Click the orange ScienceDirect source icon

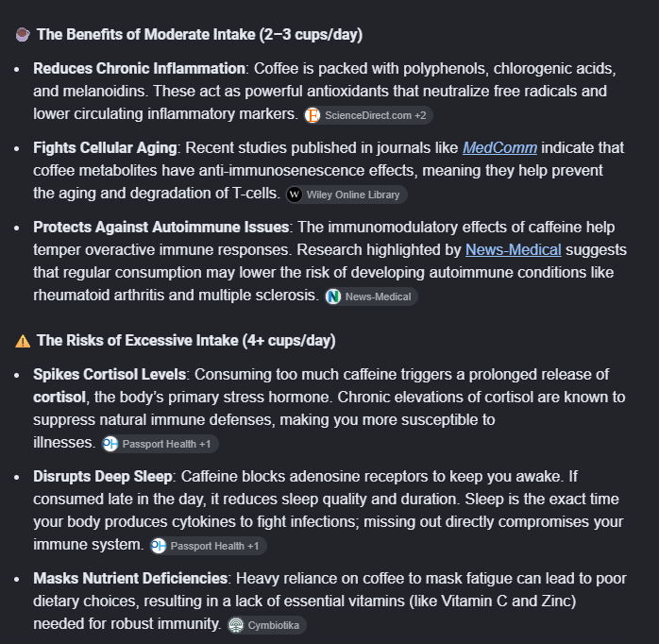pos(313,115)
